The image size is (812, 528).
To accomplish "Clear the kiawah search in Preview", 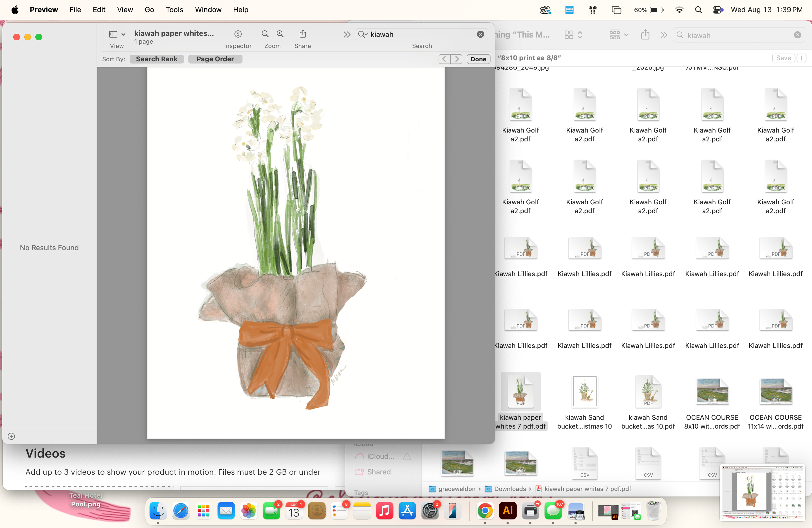I will coord(480,35).
